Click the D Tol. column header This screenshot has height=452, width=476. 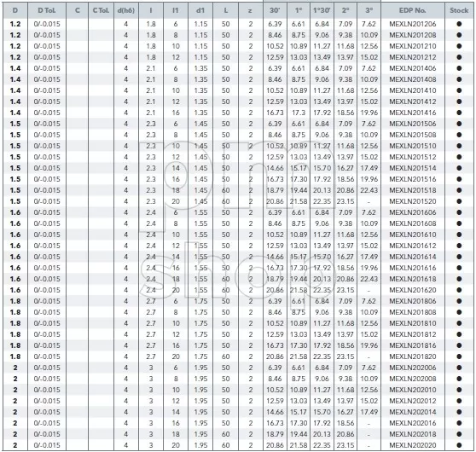click(47, 10)
